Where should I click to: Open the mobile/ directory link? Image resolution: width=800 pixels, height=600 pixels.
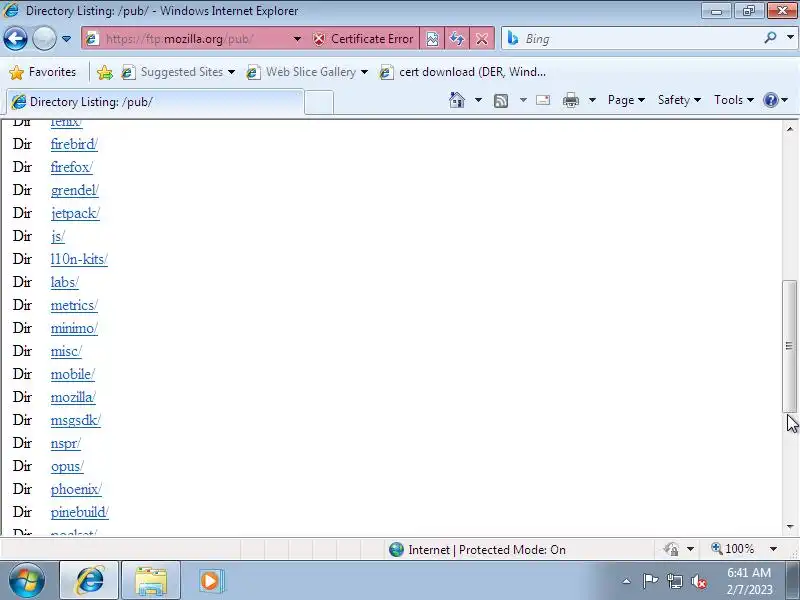[72, 374]
